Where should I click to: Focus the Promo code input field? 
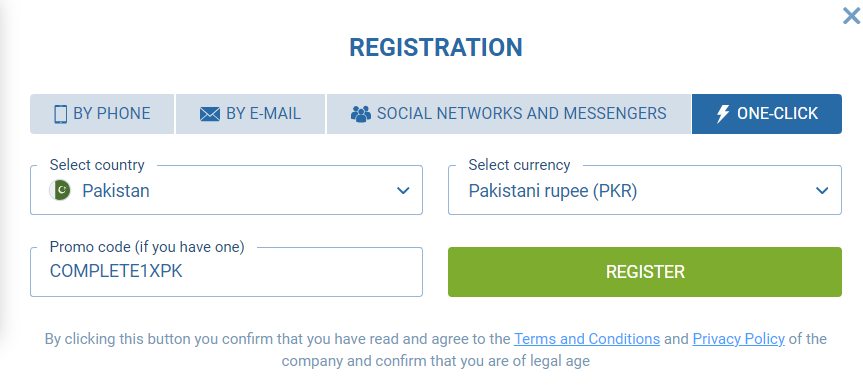click(x=226, y=272)
